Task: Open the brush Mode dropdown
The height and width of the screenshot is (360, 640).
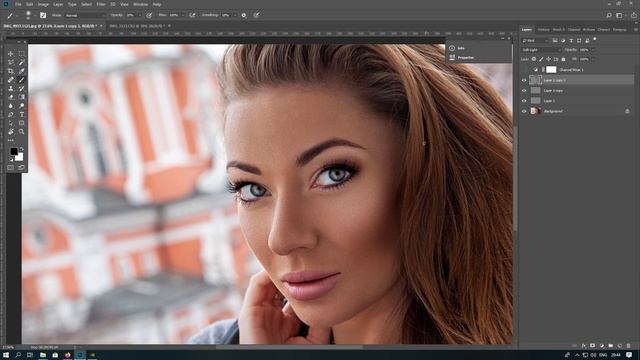Action: 85,15
